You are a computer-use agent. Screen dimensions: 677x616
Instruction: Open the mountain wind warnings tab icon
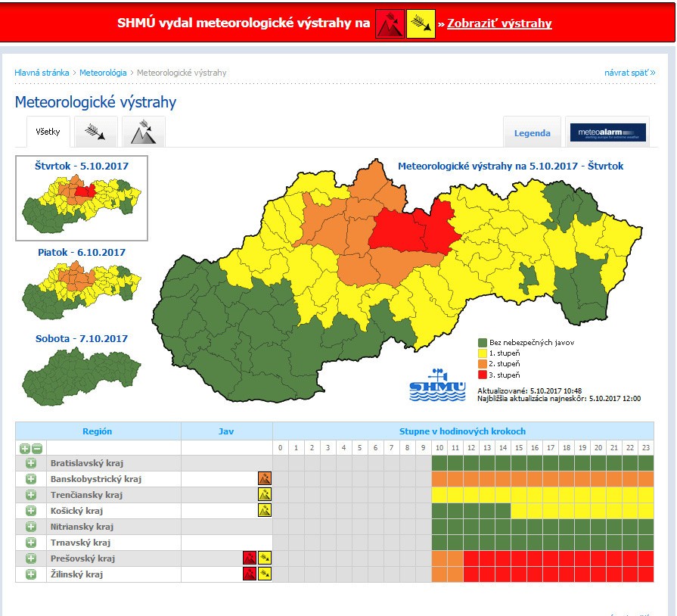pos(143,132)
